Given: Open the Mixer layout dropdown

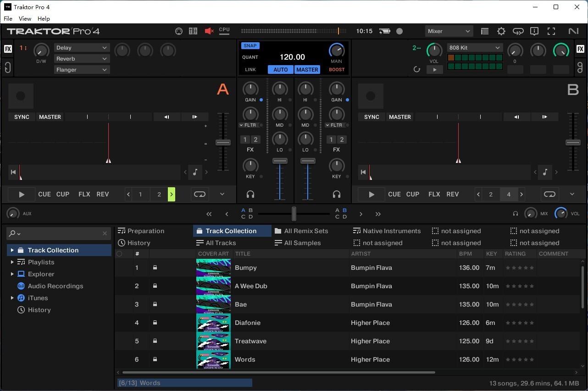Looking at the screenshot, I should tap(449, 31).
